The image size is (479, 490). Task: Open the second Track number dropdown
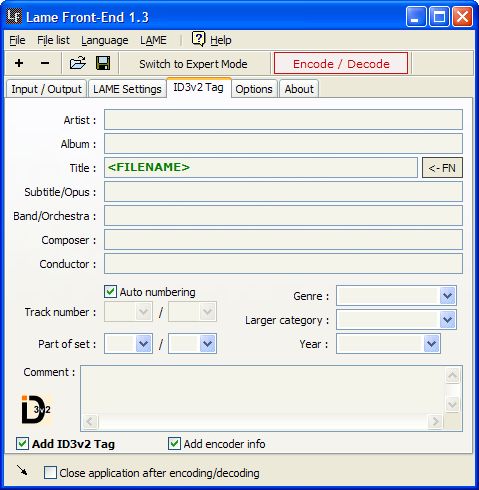coord(208,312)
